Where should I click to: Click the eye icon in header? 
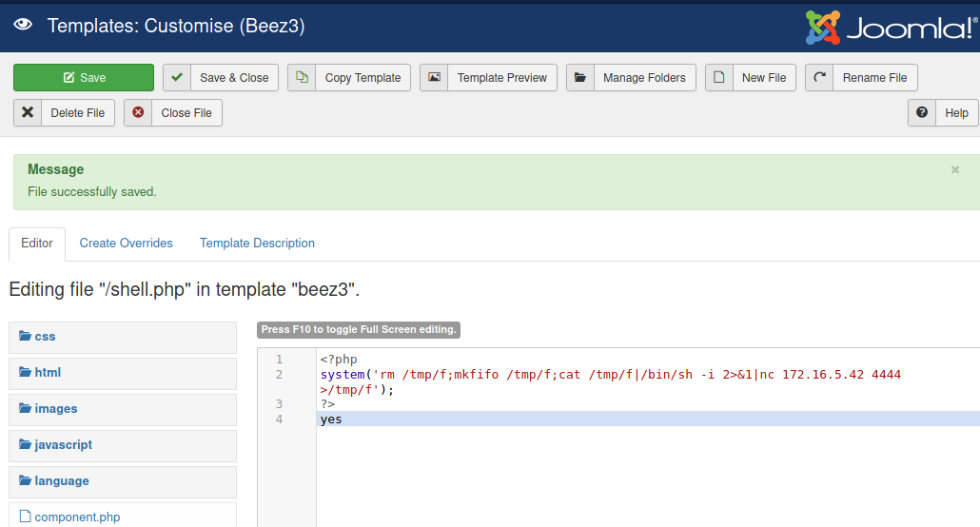[x=23, y=25]
